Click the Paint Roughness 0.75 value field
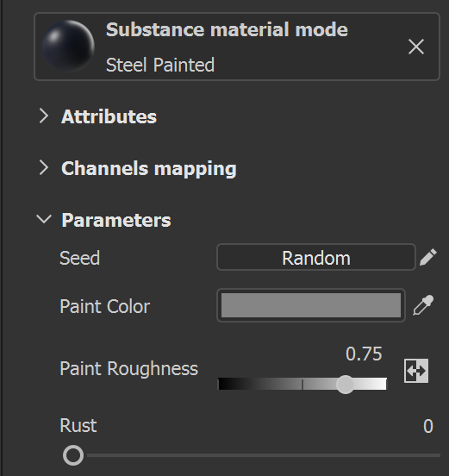The height and width of the screenshot is (476, 449). pyautogui.click(x=364, y=354)
